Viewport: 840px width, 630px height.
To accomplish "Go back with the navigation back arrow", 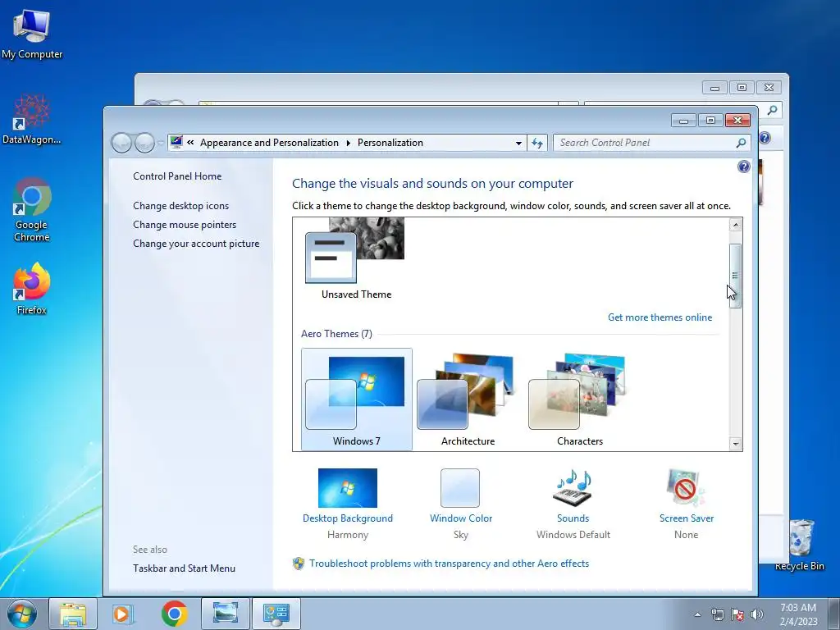I will 121,143.
